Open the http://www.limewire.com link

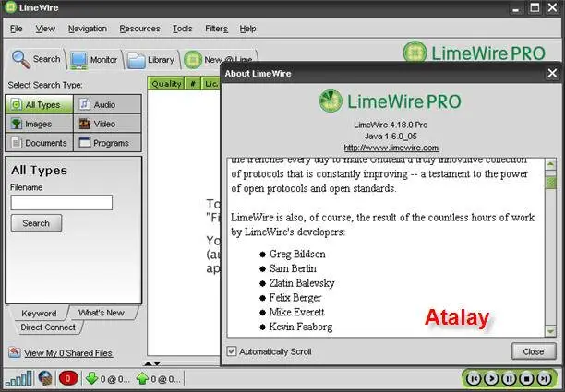391,148
